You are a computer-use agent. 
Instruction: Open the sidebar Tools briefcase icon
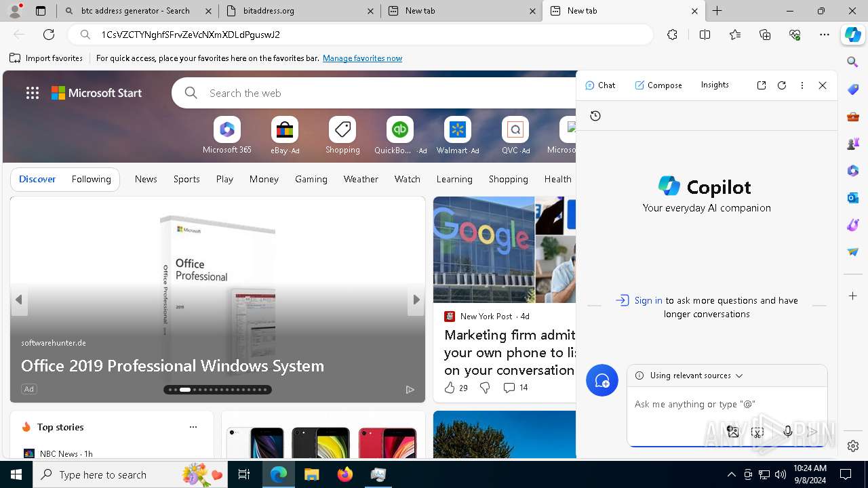[853, 117]
